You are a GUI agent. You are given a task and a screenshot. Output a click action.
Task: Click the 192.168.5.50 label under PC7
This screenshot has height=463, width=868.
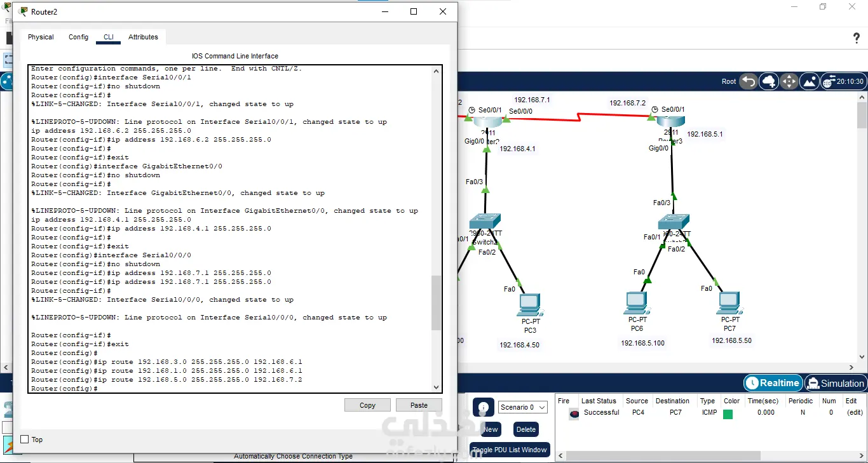731,340
